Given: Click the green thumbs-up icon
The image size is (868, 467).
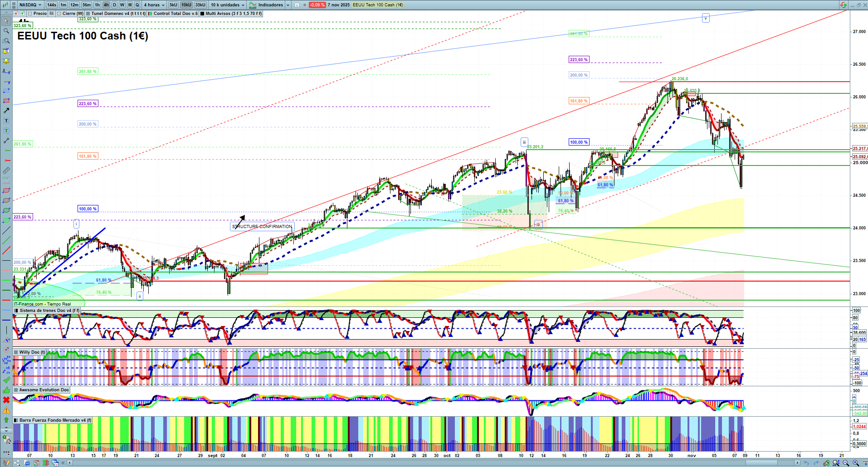Looking at the screenshot, I should (x=6, y=390).
